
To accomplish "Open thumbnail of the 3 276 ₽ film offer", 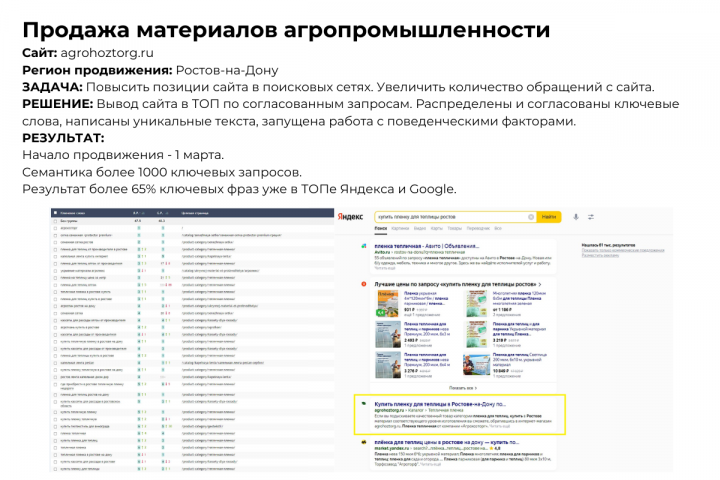I will coord(388,365).
